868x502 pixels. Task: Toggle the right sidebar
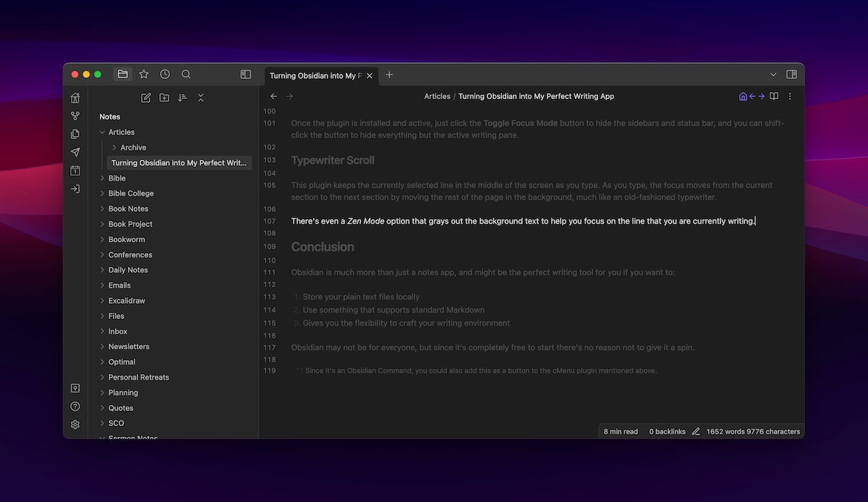coord(792,75)
